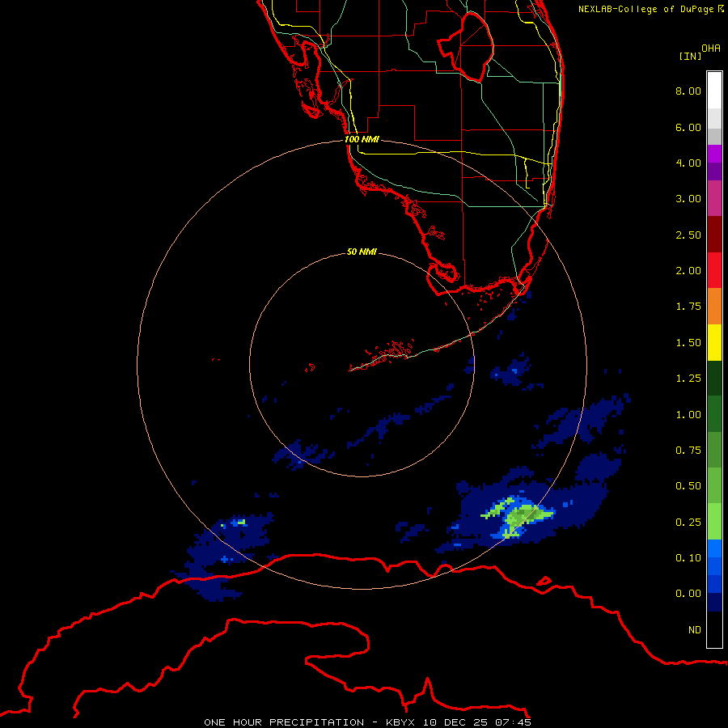Select the 1.25 legend value
The image size is (728, 728).
point(688,379)
